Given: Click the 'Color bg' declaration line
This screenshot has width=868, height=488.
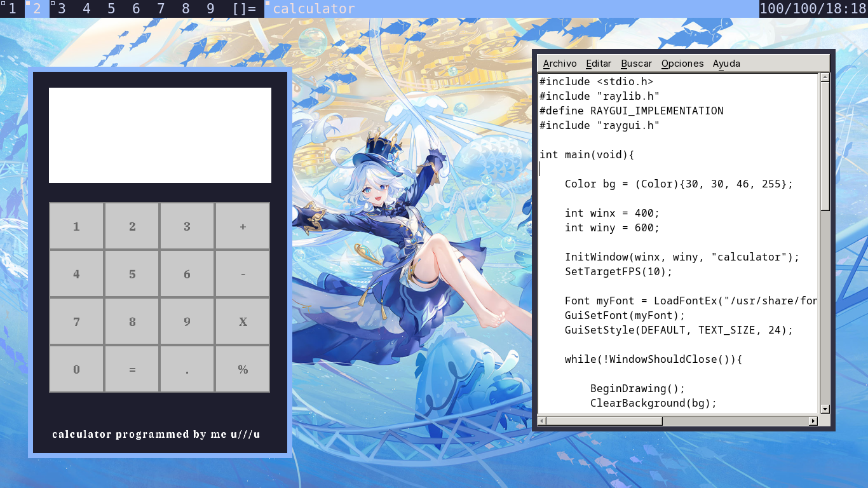Looking at the screenshot, I should pos(679,184).
